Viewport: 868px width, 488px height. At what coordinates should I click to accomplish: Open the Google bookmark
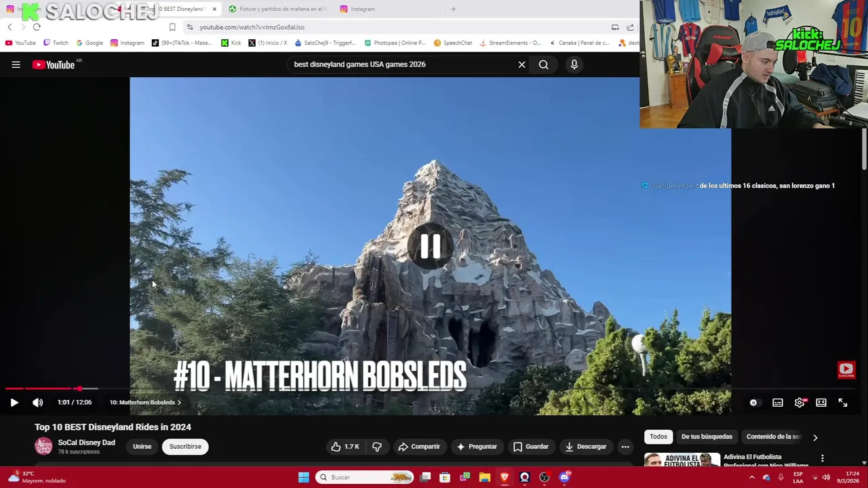click(x=90, y=43)
